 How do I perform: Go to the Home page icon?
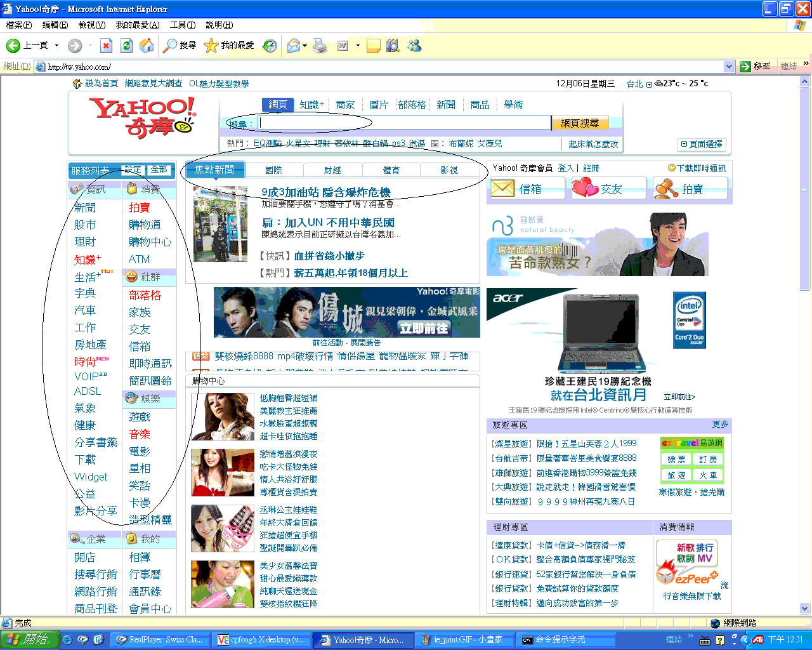147,46
